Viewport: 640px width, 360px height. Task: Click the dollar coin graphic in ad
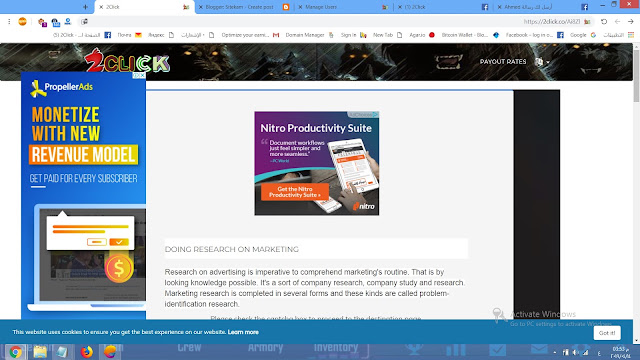point(119,268)
